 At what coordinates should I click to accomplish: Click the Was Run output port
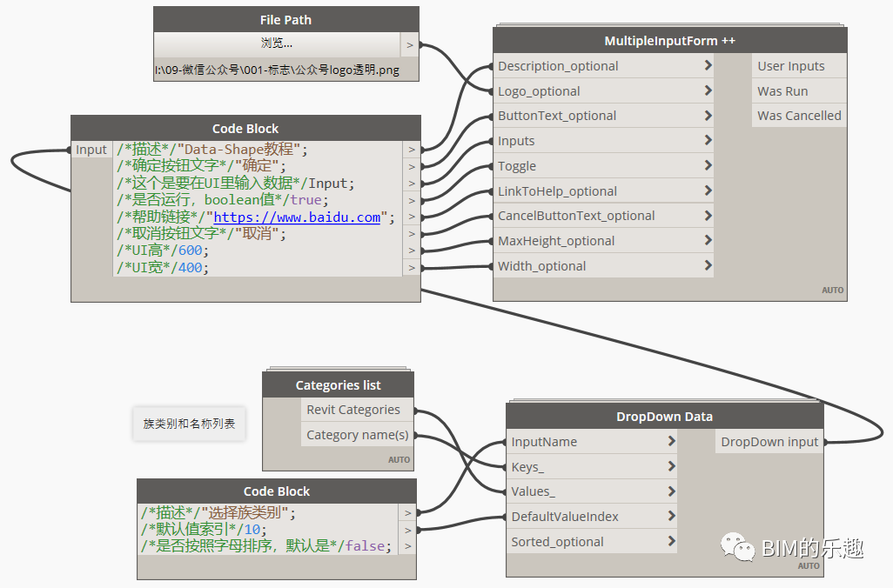tap(797, 90)
